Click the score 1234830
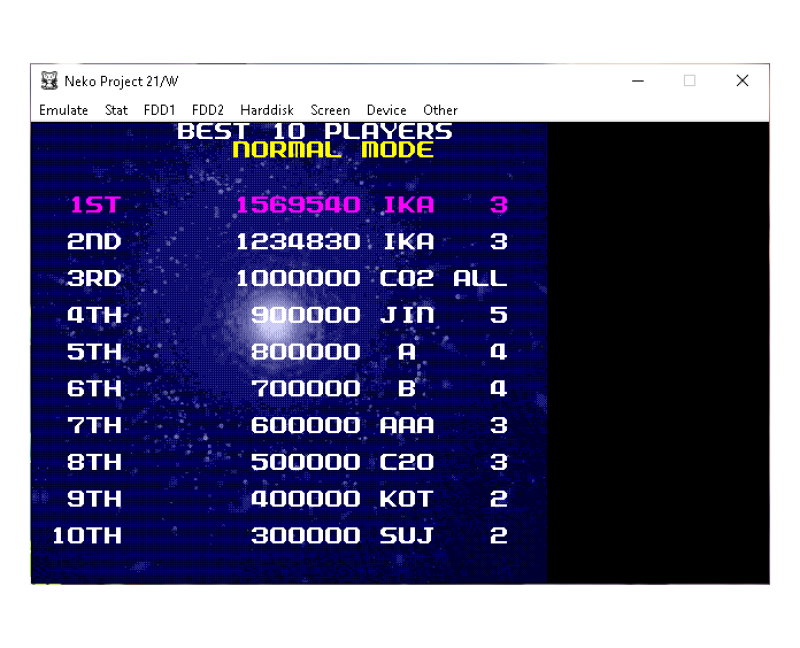This screenshot has width=800, height=648. point(298,242)
